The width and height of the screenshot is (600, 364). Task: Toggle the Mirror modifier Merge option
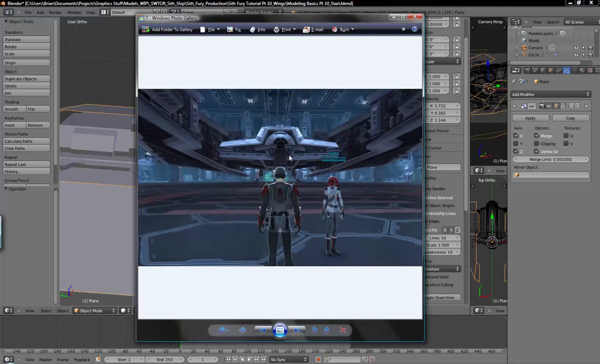[536, 136]
